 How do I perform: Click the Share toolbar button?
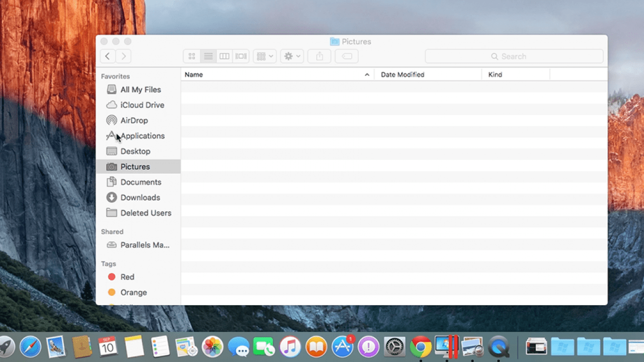[x=319, y=56]
